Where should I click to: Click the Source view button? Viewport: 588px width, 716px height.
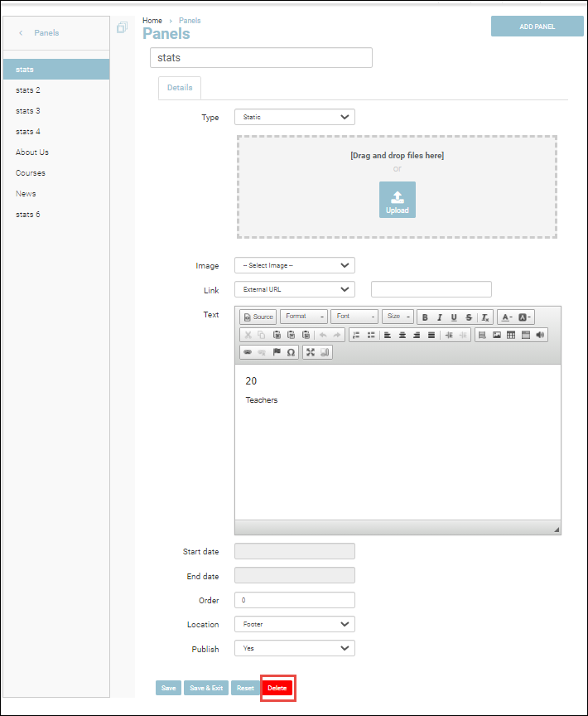coord(258,317)
